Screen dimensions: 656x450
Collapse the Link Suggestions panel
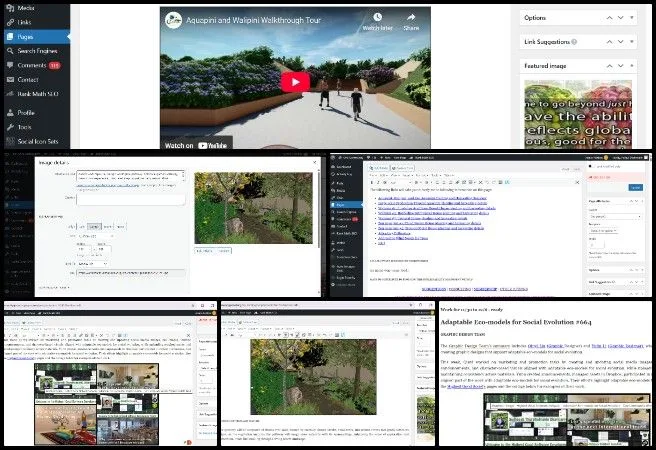point(632,44)
